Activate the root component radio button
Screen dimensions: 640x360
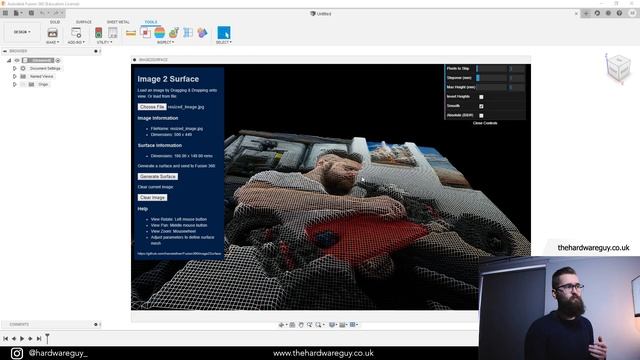click(58, 60)
